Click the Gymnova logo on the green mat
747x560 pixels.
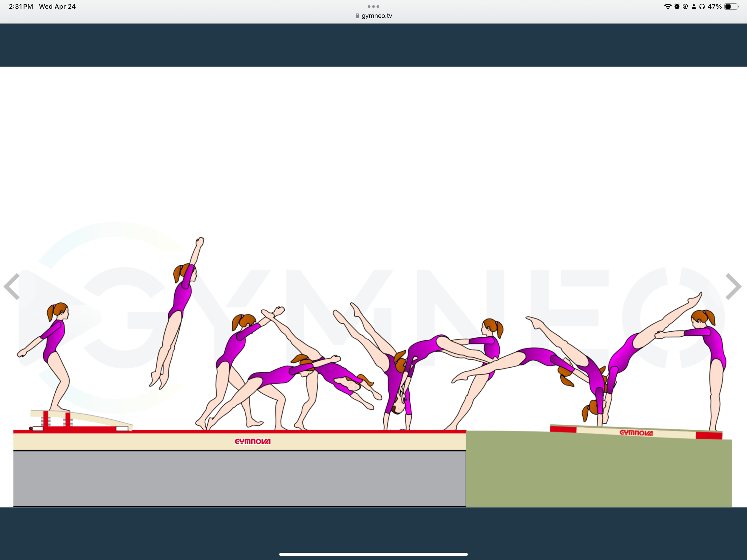636,433
